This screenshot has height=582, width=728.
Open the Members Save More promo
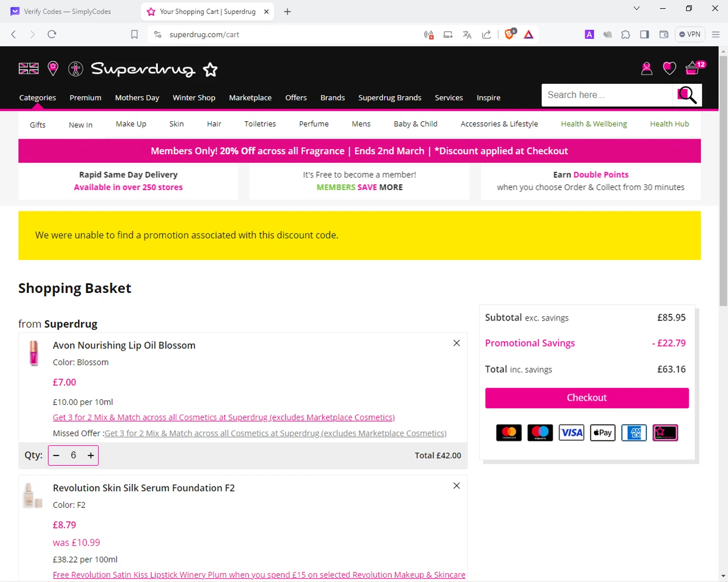click(359, 181)
